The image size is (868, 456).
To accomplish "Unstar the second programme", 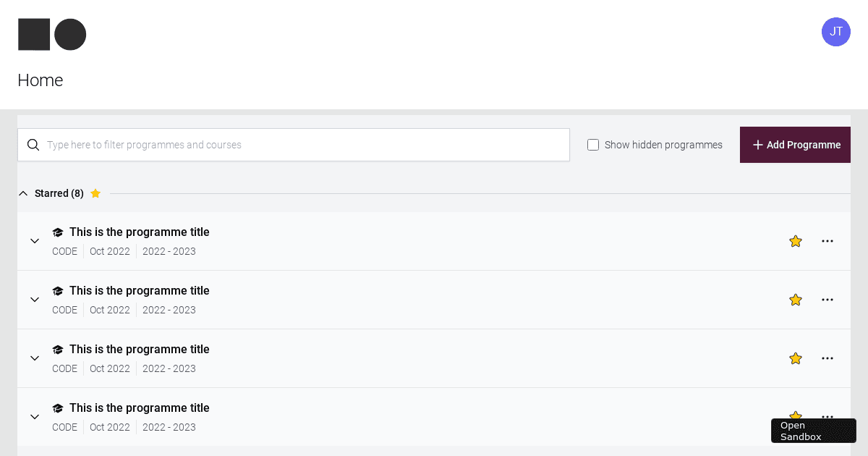I will click(x=796, y=300).
